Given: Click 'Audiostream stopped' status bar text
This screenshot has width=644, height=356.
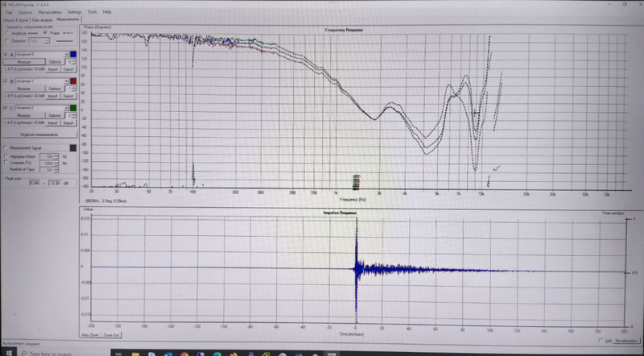Looking at the screenshot, I should point(21,343).
